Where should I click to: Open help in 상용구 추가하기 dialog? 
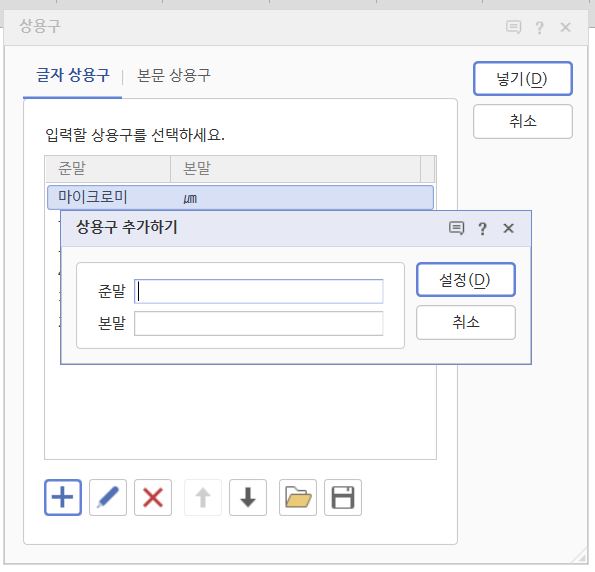pos(482,228)
